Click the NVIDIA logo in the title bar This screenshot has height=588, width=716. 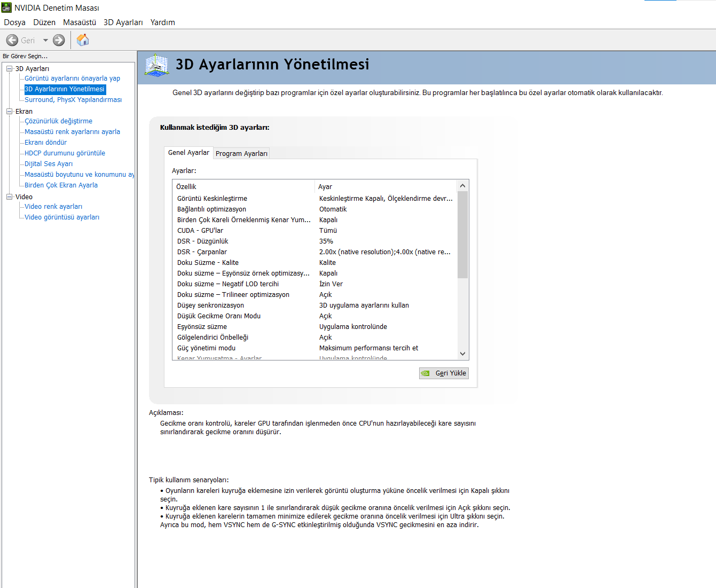(6, 7)
